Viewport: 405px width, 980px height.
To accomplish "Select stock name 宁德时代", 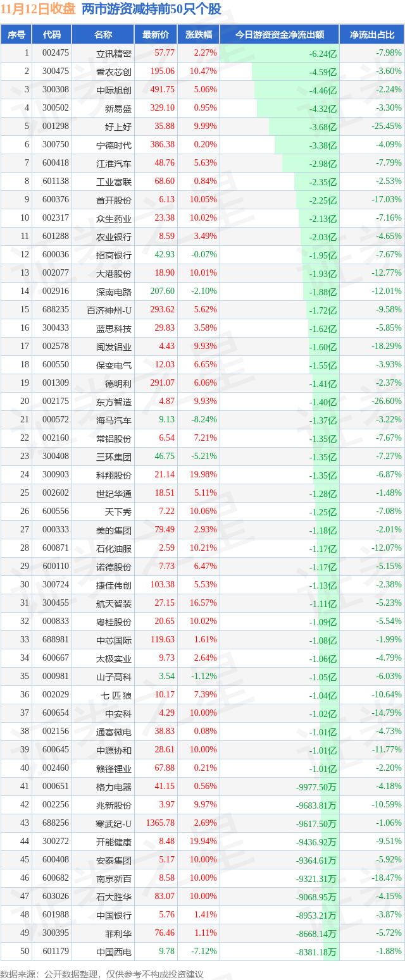I will (114, 145).
